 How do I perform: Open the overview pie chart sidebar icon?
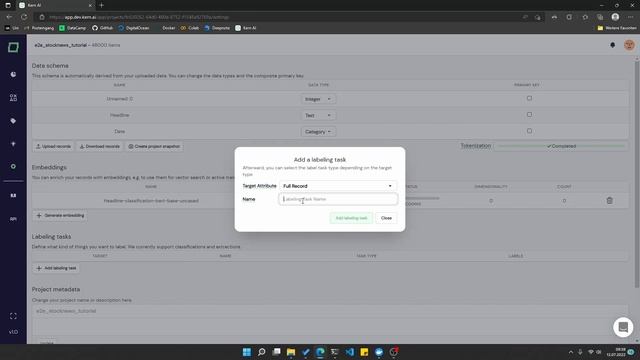pos(13,75)
